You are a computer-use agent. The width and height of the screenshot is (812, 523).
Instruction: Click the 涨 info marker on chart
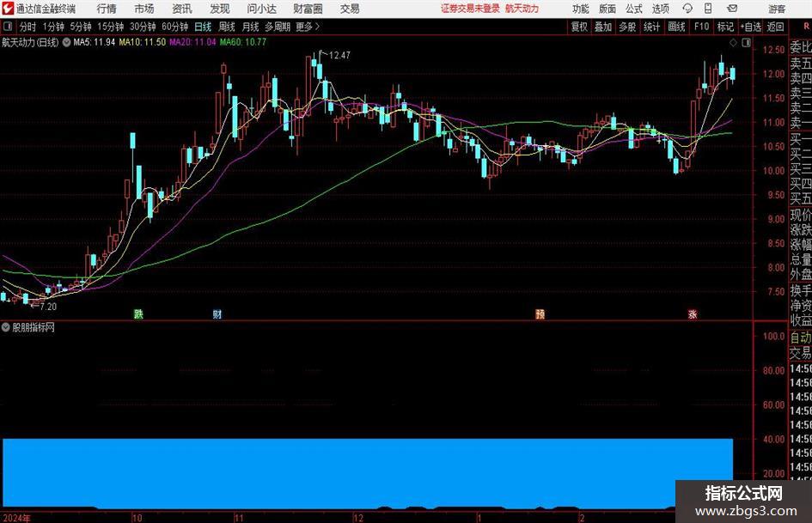(693, 313)
